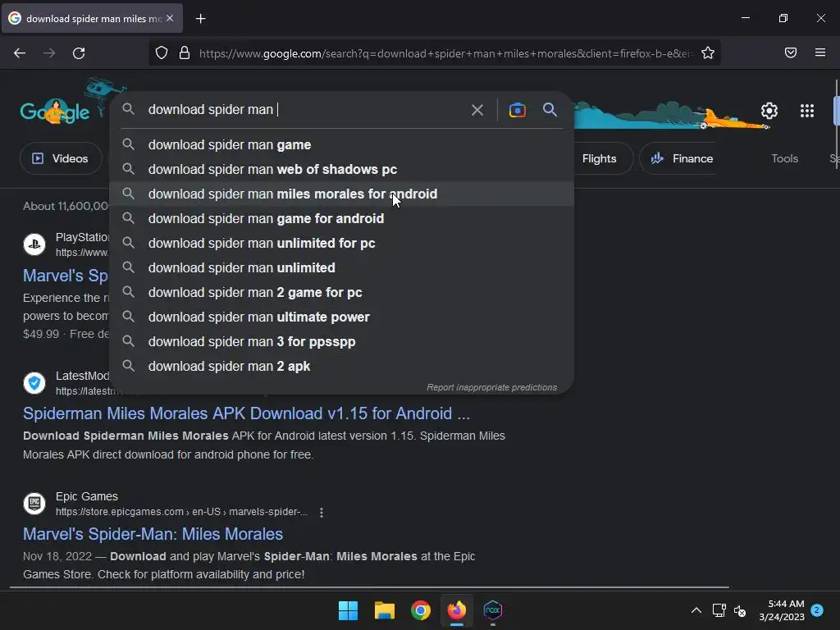Choose suggestion 'unlimited for pc'
Screen dimensions: 840x630
tap(342, 243)
